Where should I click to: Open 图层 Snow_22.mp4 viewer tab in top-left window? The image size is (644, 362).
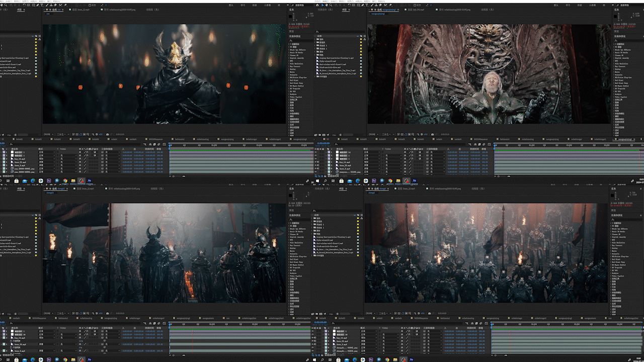(x=81, y=10)
